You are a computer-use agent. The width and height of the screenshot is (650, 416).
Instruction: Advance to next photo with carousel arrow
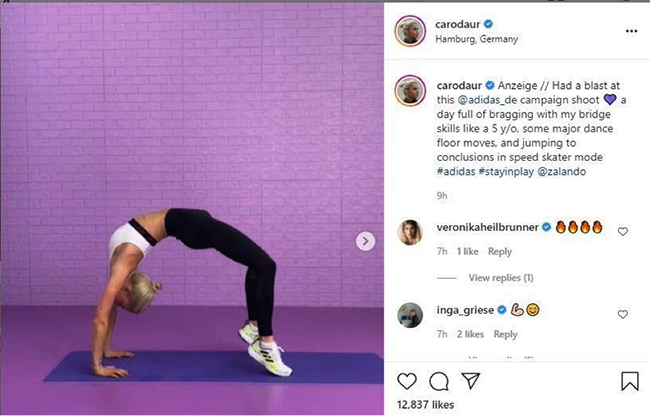[x=365, y=241]
